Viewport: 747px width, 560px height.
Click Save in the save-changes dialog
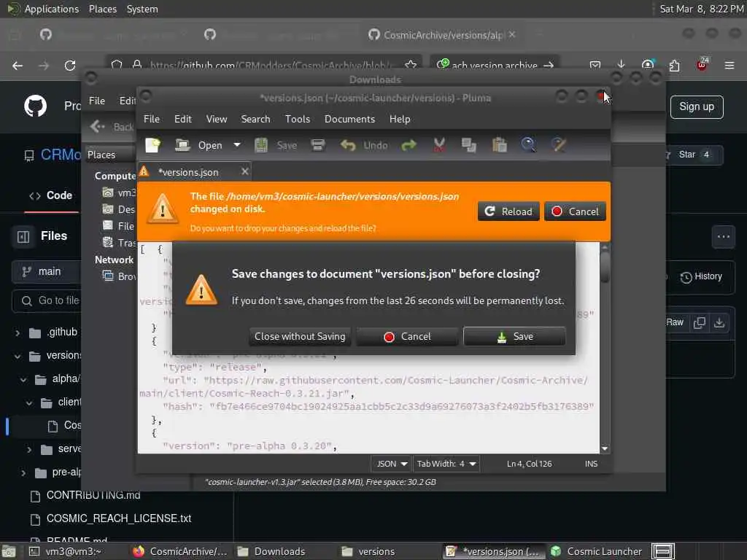point(514,337)
